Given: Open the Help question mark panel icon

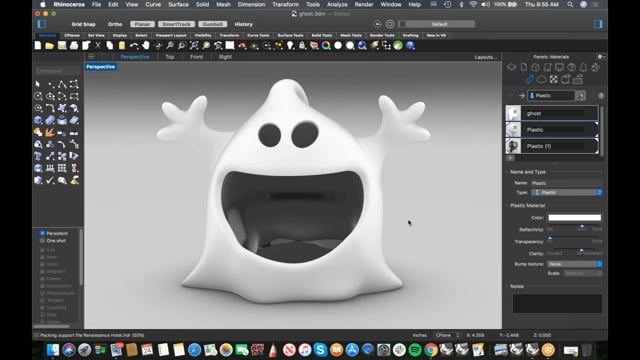Looking at the screenshot, I should 571,67.
